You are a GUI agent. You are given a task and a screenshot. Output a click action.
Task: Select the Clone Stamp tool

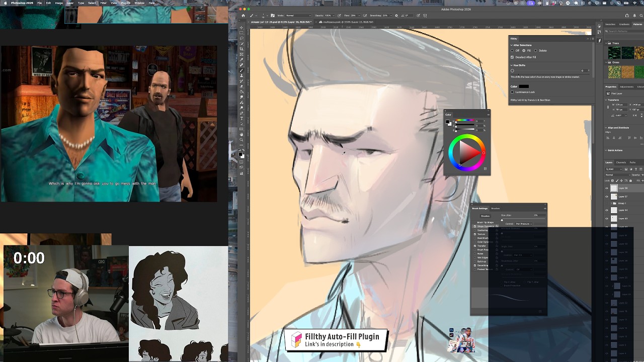click(x=242, y=76)
